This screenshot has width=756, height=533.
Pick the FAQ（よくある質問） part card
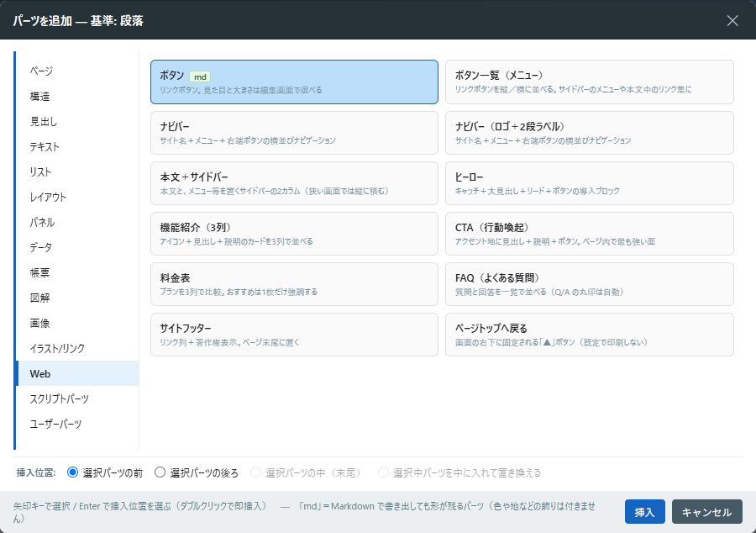coord(589,284)
